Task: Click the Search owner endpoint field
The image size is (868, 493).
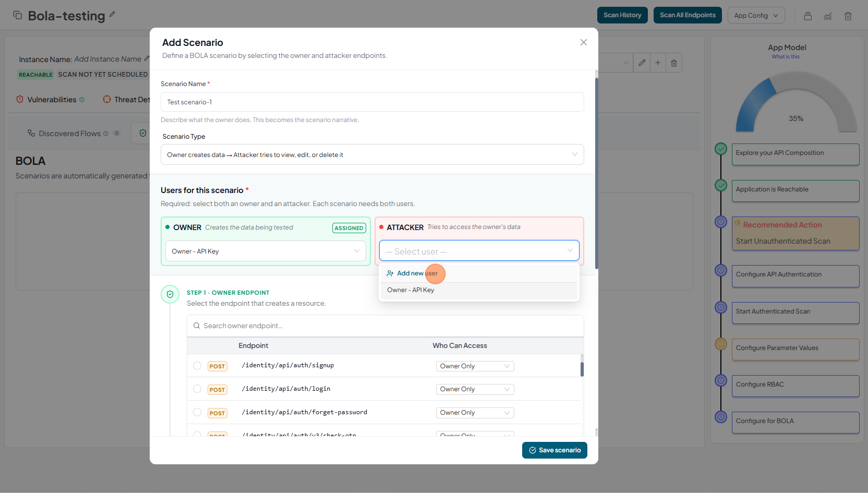Action: pyautogui.click(x=385, y=326)
